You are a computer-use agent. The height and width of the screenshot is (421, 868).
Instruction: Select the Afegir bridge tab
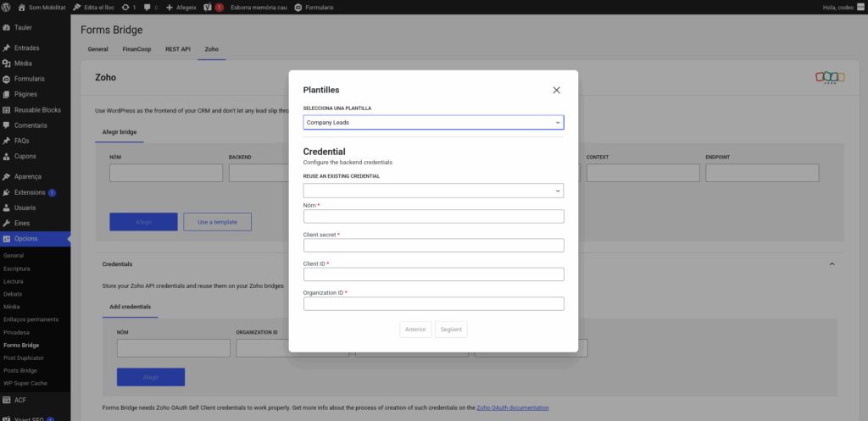tap(120, 132)
